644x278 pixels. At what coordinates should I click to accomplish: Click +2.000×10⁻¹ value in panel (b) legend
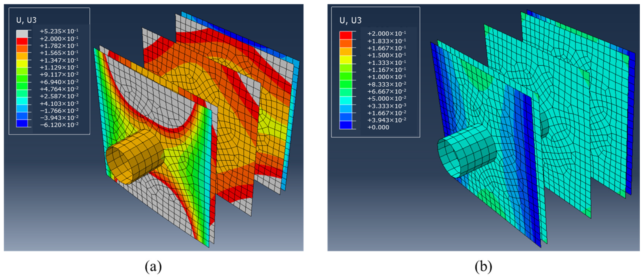386,33
